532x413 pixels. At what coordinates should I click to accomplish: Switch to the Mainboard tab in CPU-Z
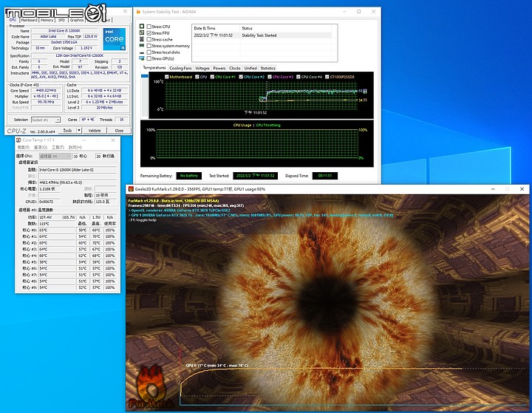click(29, 20)
